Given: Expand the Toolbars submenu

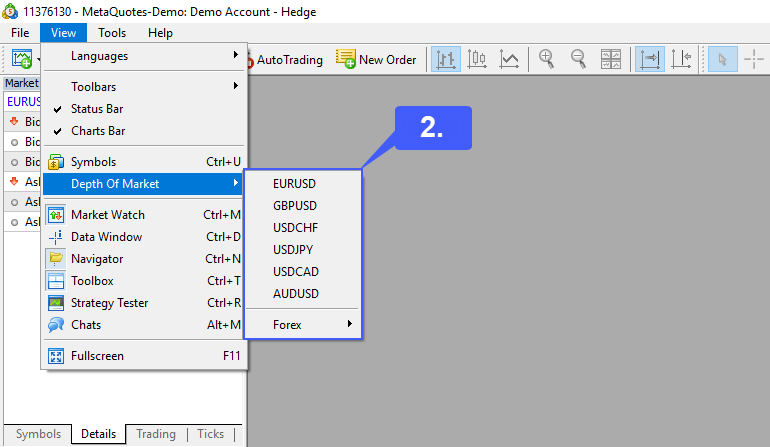Looking at the screenshot, I should 144,87.
